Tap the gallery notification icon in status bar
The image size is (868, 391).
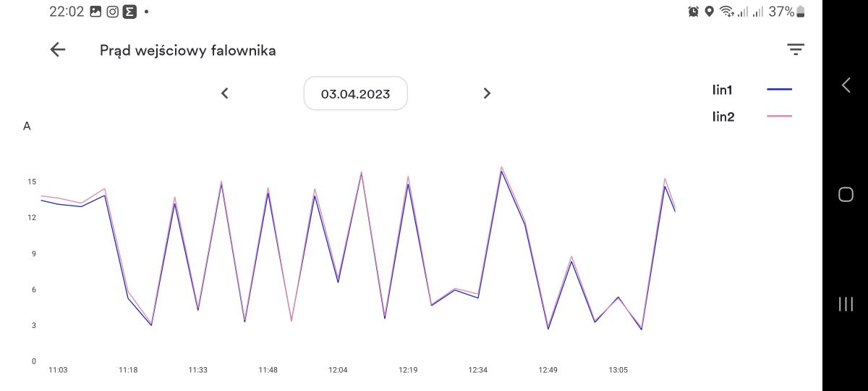point(95,12)
